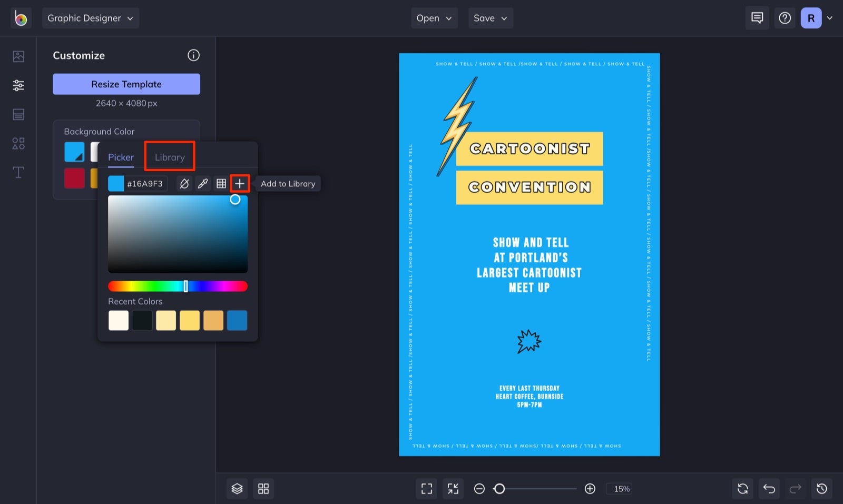Select the blue swatch under Recent Colors

coord(237,320)
